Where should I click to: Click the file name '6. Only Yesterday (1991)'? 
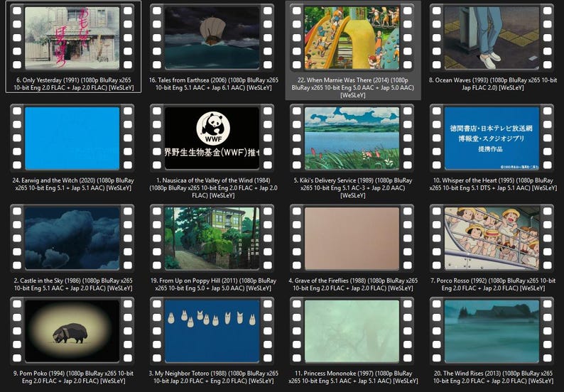pyautogui.click(x=74, y=84)
